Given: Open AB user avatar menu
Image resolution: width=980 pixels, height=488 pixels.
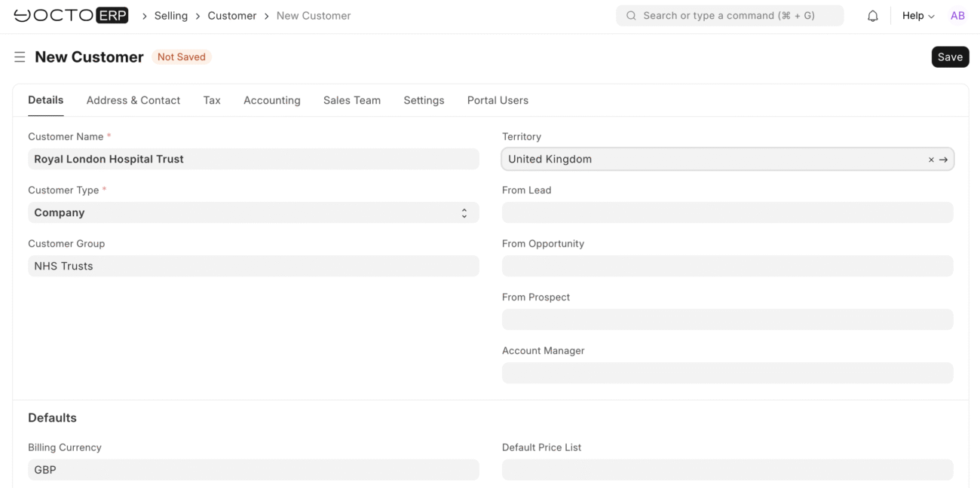Looking at the screenshot, I should click(x=957, y=16).
